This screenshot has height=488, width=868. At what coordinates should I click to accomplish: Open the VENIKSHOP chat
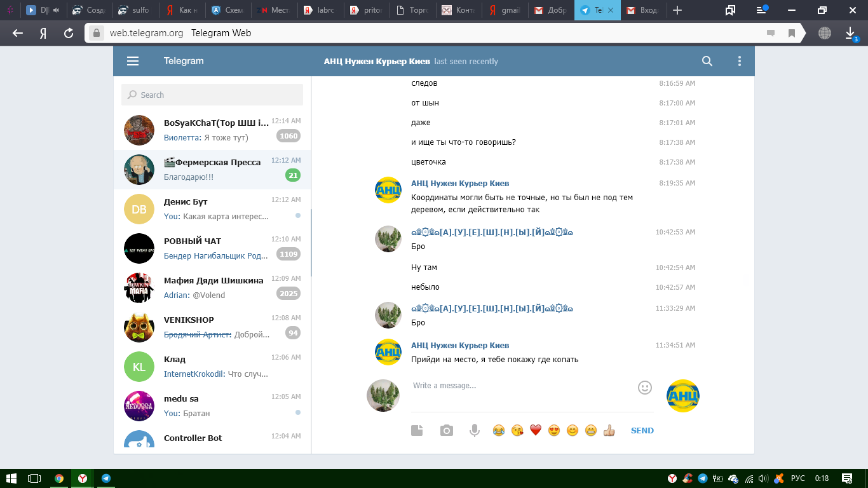pos(212,327)
